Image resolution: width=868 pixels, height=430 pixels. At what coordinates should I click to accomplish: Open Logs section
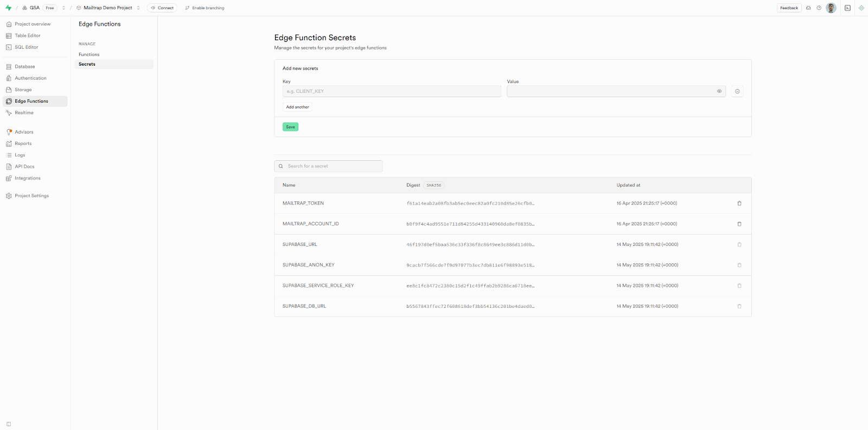(x=20, y=155)
